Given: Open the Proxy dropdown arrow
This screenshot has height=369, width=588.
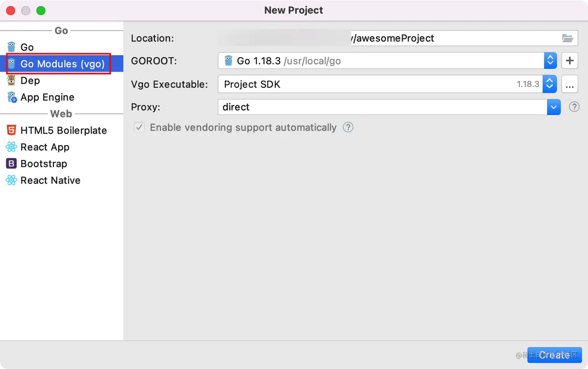Looking at the screenshot, I should pos(553,107).
